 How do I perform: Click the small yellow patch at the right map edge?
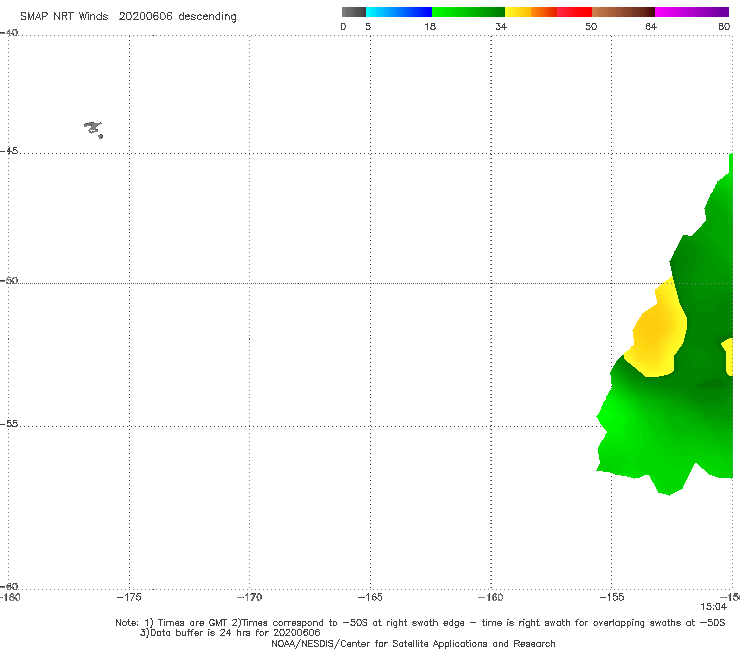point(729,357)
